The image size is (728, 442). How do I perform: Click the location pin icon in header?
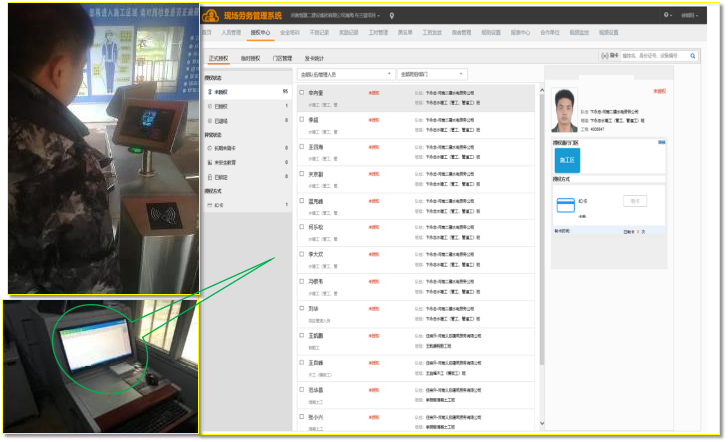392,16
